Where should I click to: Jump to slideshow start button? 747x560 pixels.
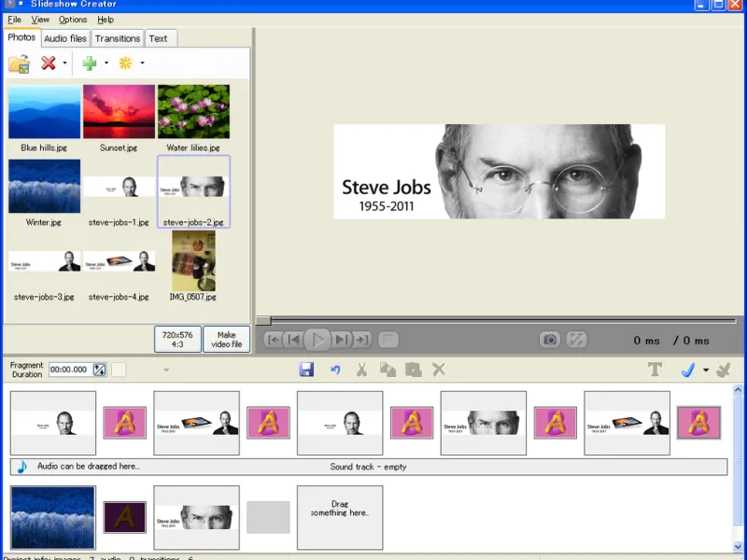[274, 340]
